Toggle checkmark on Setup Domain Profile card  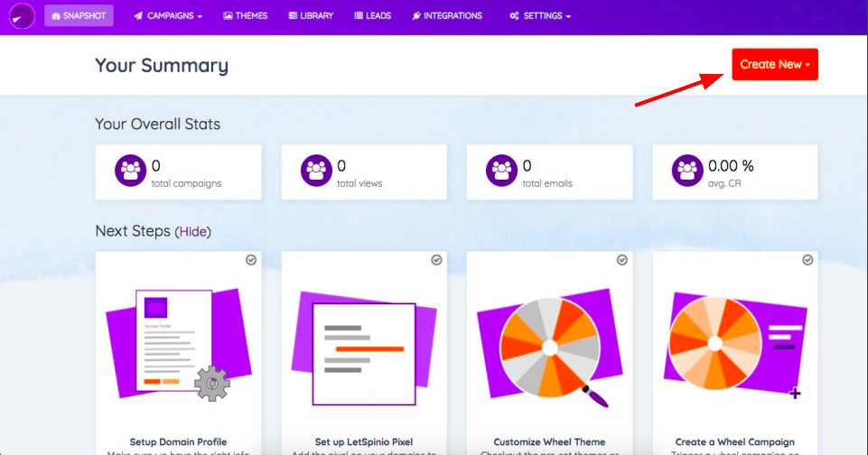pyautogui.click(x=251, y=260)
